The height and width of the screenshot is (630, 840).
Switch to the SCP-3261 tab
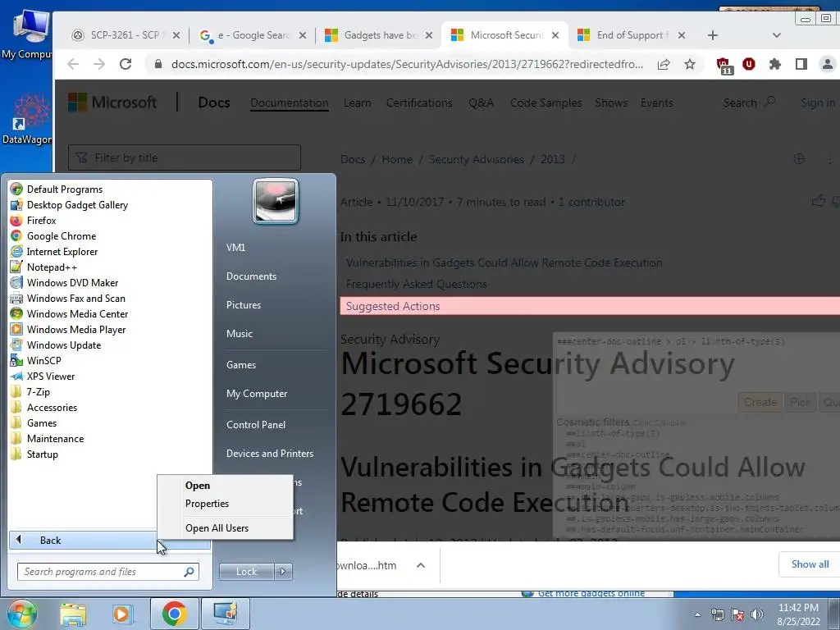pyautogui.click(x=126, y=35)
